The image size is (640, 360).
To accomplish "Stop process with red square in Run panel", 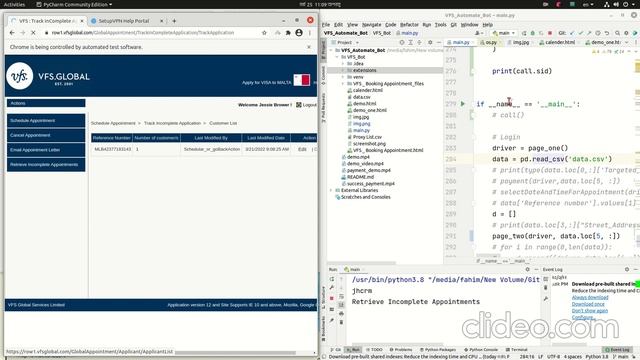I will tap(332, 298).
